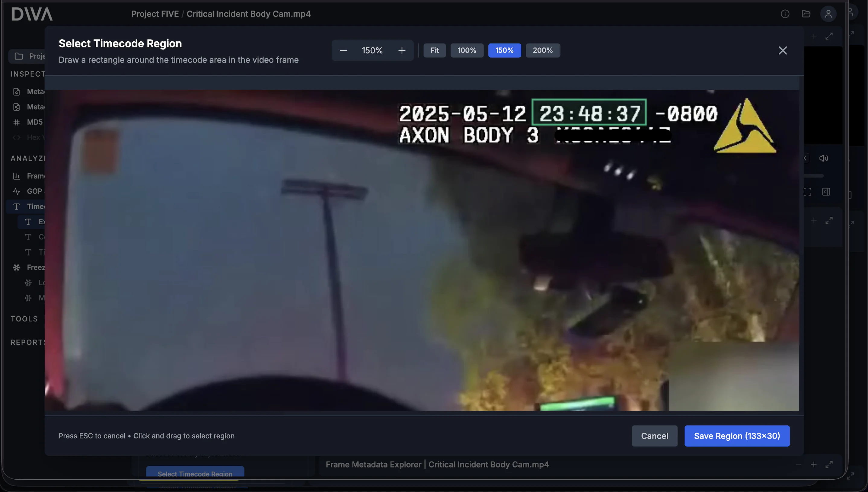Click the zoom in plus button
Viewport: 868px width, 492px height.
[402, 51]
